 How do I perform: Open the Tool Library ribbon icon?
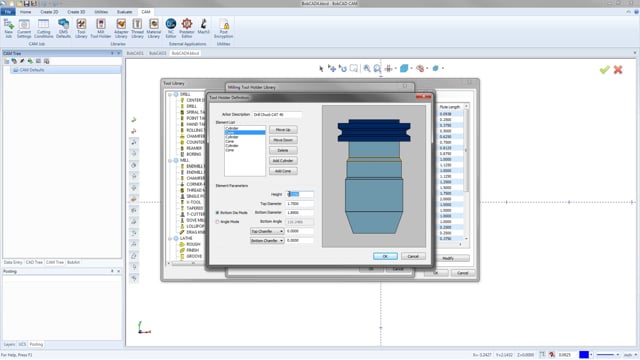click(81, 28)
